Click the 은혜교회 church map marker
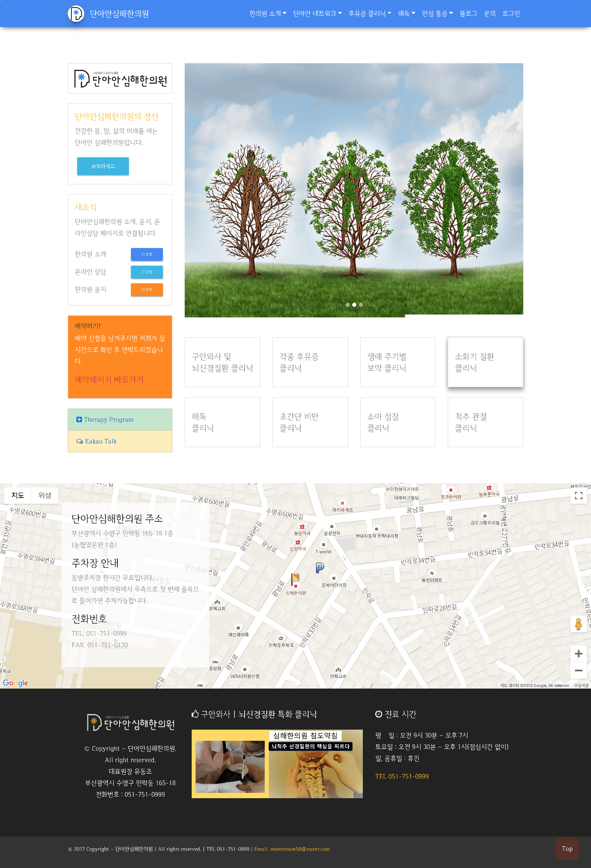Screen dimensions: 591x868 [x=217, y=602]
